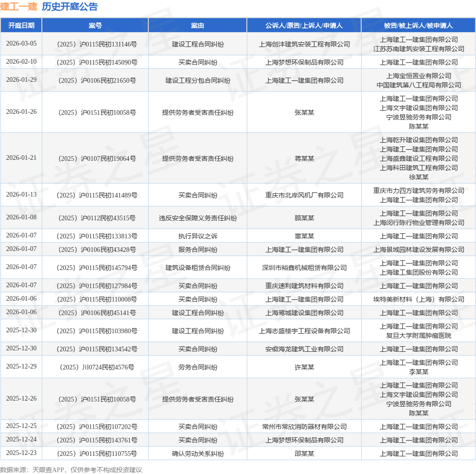Click cause 建设工程分包合同纠纷
Image resolution: width=476 pixels, height=474 pixels.
pos(198,80)
